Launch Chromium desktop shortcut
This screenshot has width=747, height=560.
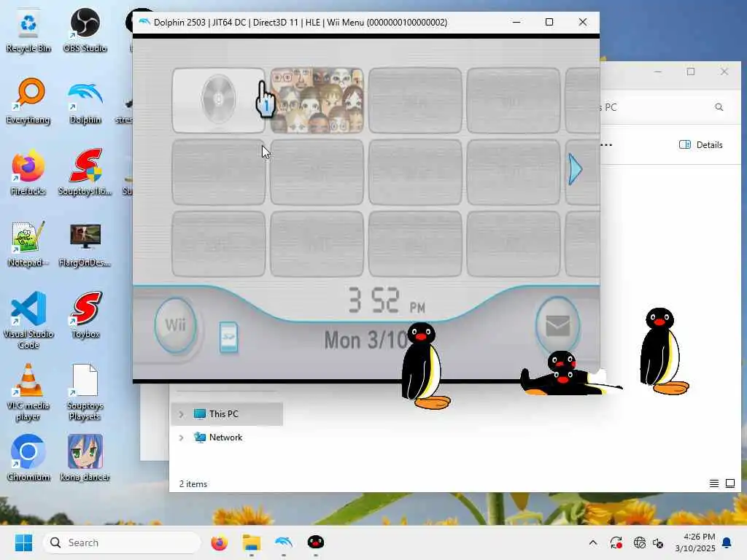click(28, 458)
